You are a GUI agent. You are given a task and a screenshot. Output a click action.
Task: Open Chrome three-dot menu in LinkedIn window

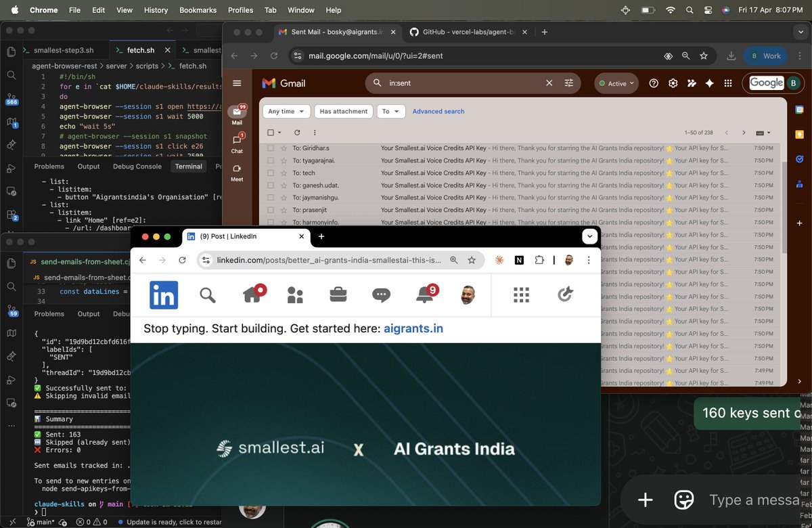[x=589, y=260]
